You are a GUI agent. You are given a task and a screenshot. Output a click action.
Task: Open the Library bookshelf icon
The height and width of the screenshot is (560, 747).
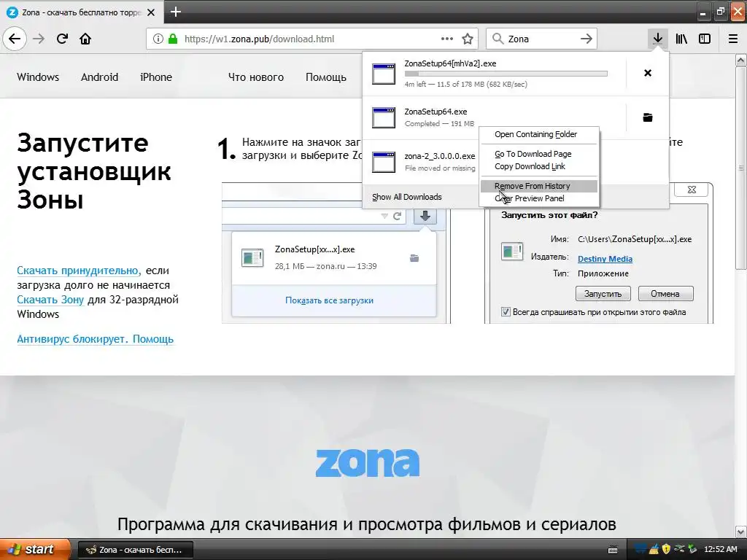coord(681,39)
